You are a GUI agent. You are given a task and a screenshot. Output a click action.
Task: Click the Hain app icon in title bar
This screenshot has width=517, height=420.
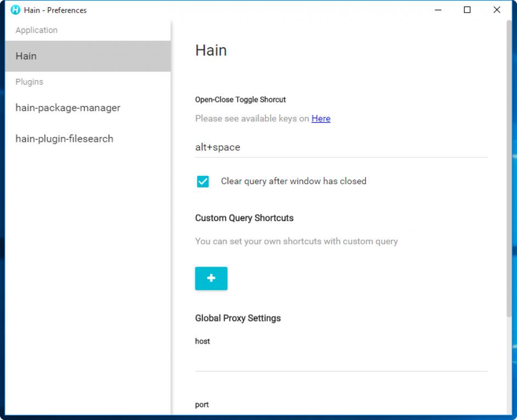pos(15,10)
